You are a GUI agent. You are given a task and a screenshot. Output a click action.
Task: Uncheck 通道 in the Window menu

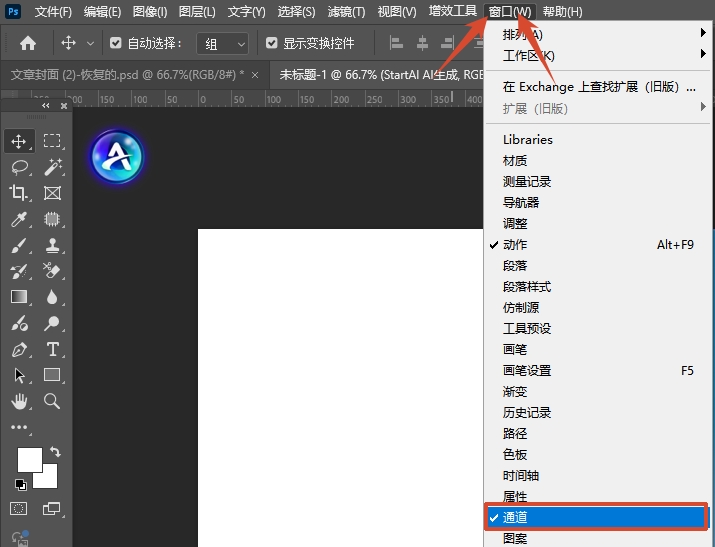click(595, 517)
